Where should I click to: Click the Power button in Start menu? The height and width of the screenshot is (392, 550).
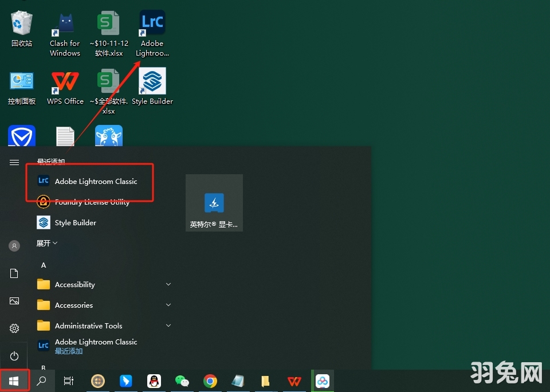coord(14,356)
